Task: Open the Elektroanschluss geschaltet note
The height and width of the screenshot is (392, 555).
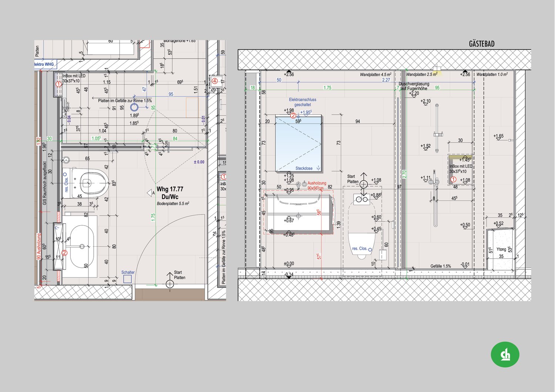Action: click(303, 102)
